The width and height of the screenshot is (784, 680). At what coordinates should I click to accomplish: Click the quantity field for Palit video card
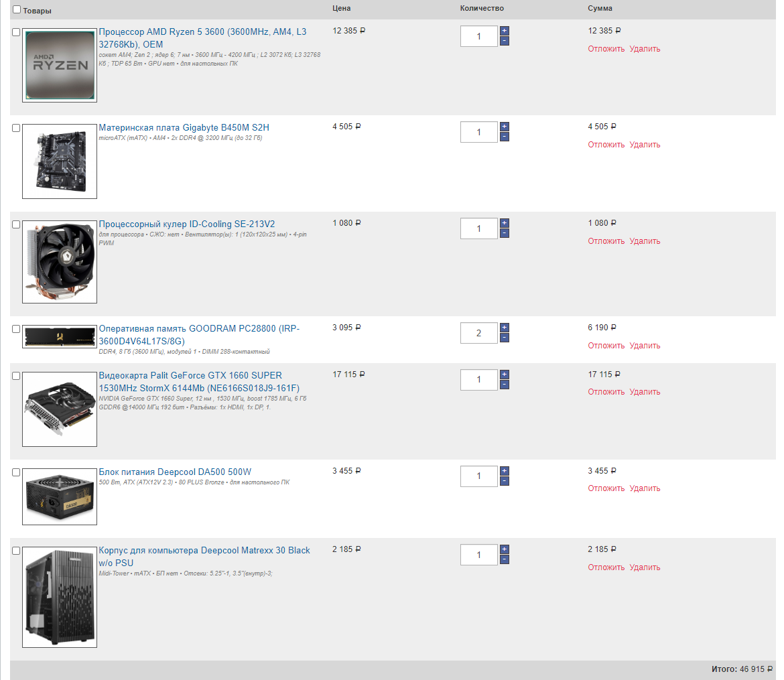479,379
